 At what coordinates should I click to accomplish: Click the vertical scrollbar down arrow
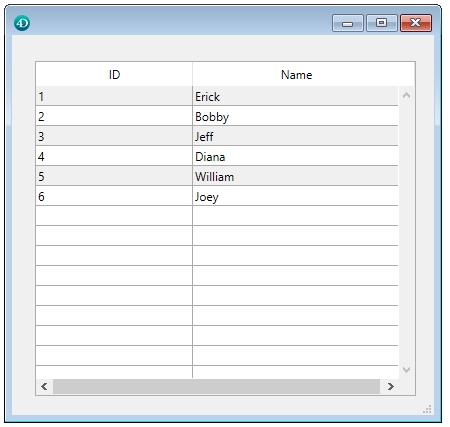[406, 370]
